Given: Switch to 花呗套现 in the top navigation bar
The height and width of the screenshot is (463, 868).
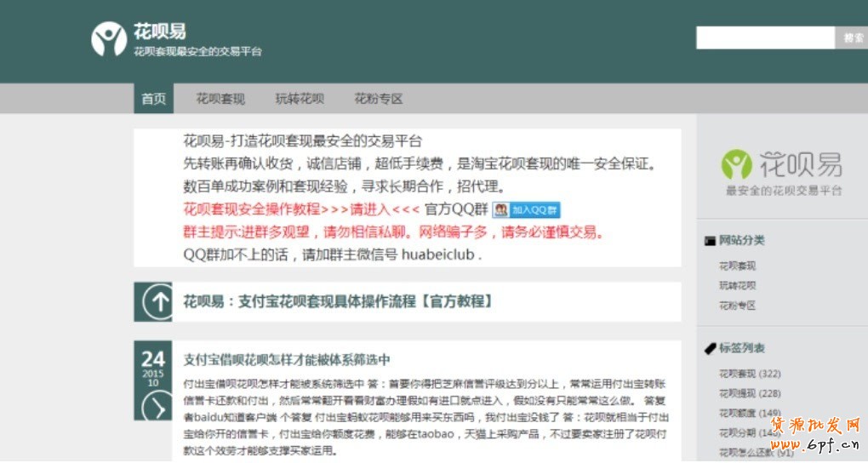Looking at the screenshot, I should coord(220,99).
